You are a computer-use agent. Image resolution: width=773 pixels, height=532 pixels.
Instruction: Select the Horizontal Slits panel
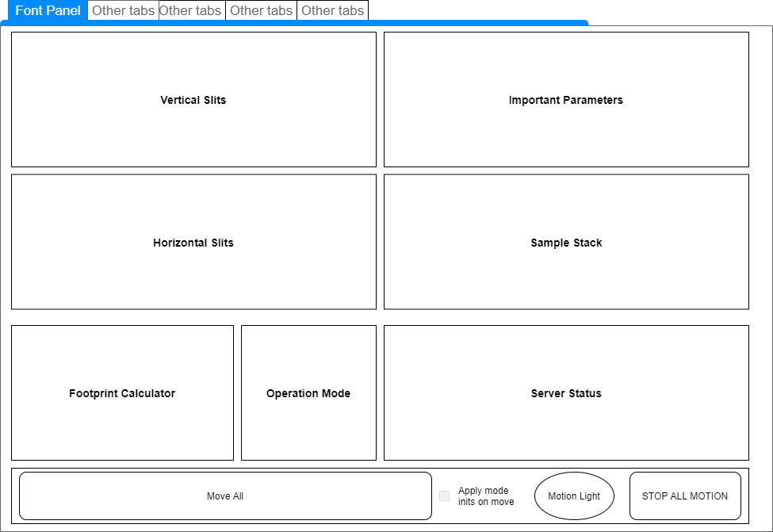(x=193, y=242)
